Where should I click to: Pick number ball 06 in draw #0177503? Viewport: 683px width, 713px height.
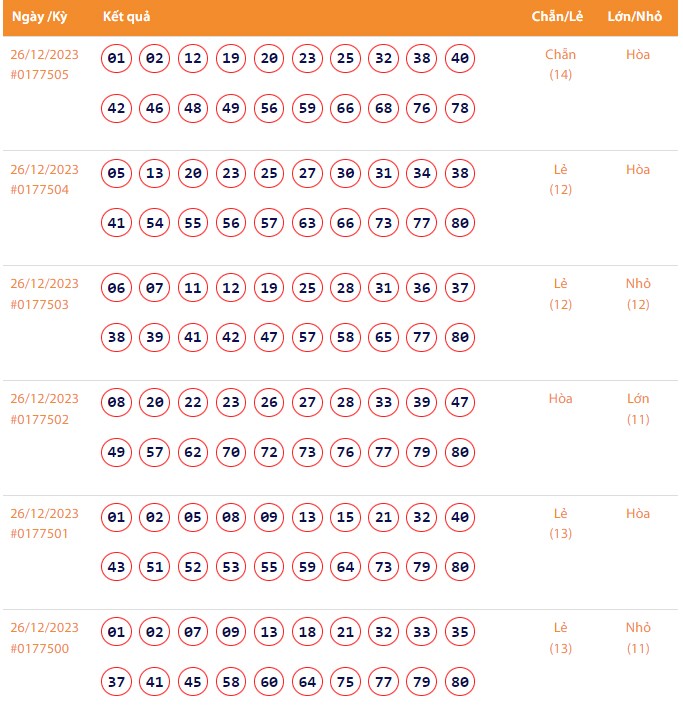(117, 288)
